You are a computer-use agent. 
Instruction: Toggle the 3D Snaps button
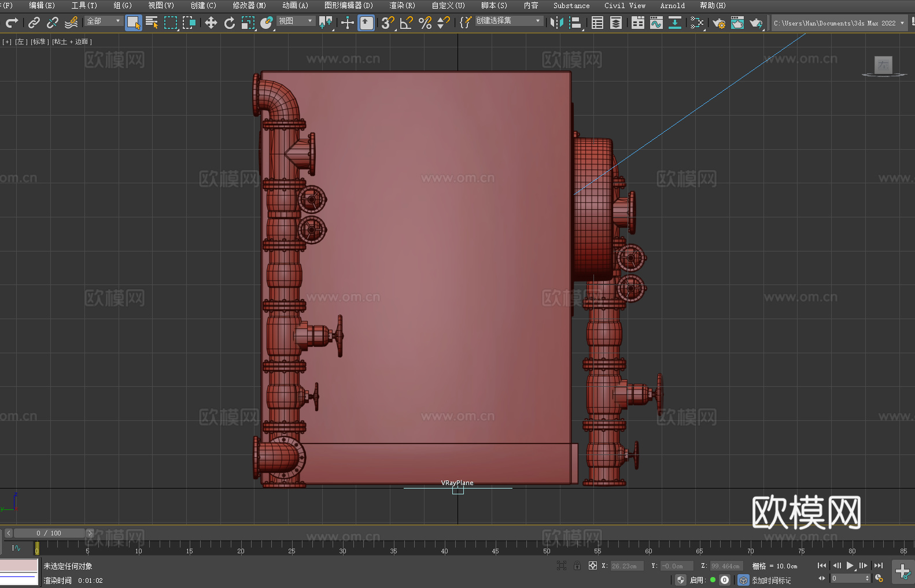(x=387, y=23)
